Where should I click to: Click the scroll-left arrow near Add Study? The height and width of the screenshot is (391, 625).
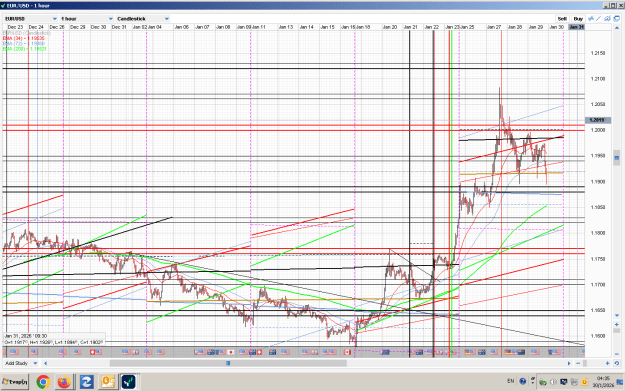[x=45, y=363]
